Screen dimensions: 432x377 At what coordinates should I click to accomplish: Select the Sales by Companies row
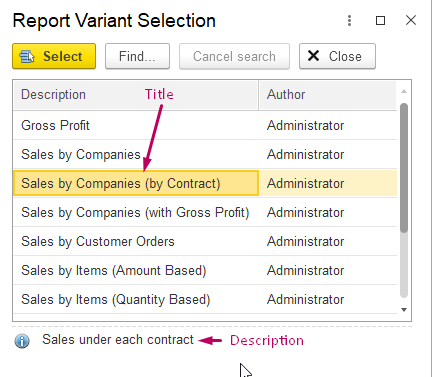pos(205,154)
